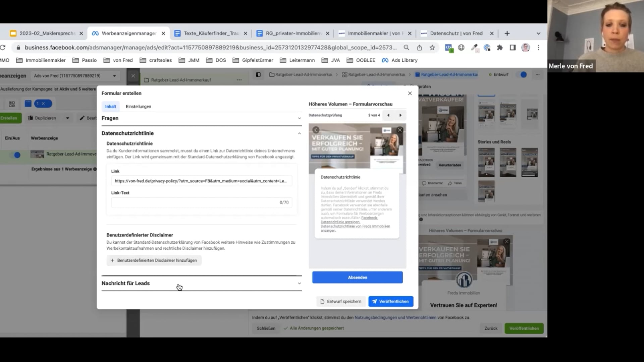The width and height of the screenshot is (644, 362).
Task: Click the browser address bar URL
Action: coord(210,48)
